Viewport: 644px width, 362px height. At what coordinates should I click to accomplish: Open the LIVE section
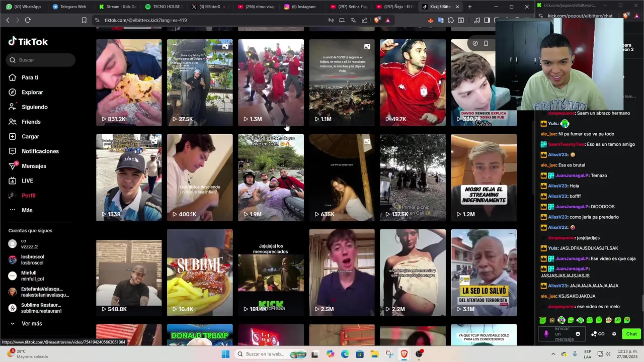(x=21, y=180)
